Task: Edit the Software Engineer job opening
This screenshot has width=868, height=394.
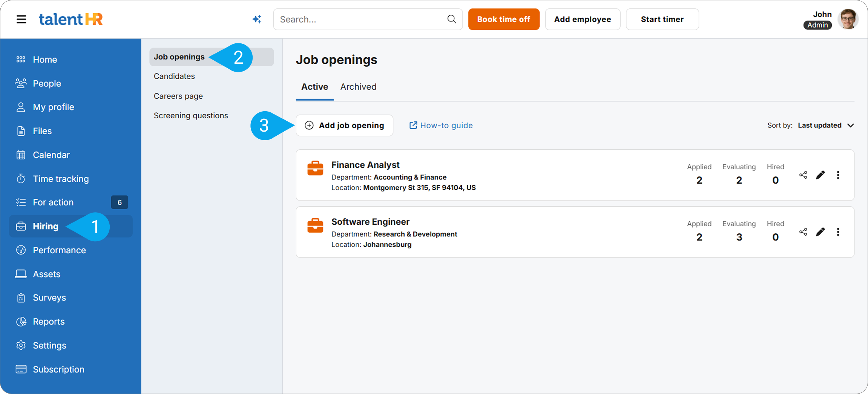Action: (x=820, y=231)
